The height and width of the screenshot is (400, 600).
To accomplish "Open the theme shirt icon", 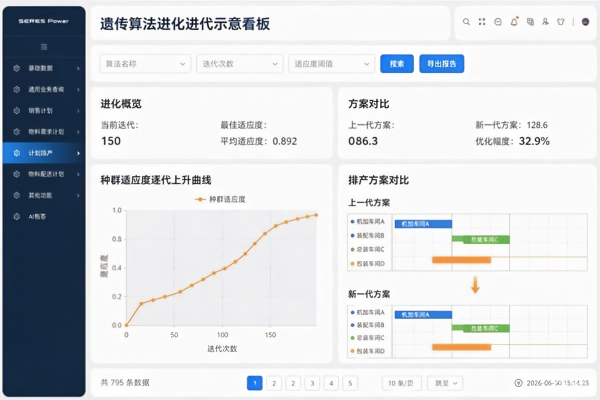I will click(561, 22).
